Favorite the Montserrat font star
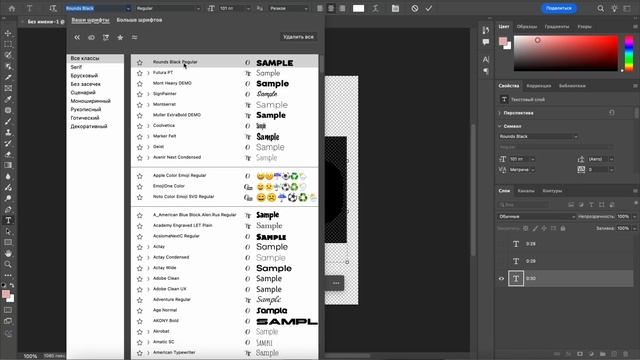This screenshot has height=360, width=640. pyautogui.click(x=140, y=105)
